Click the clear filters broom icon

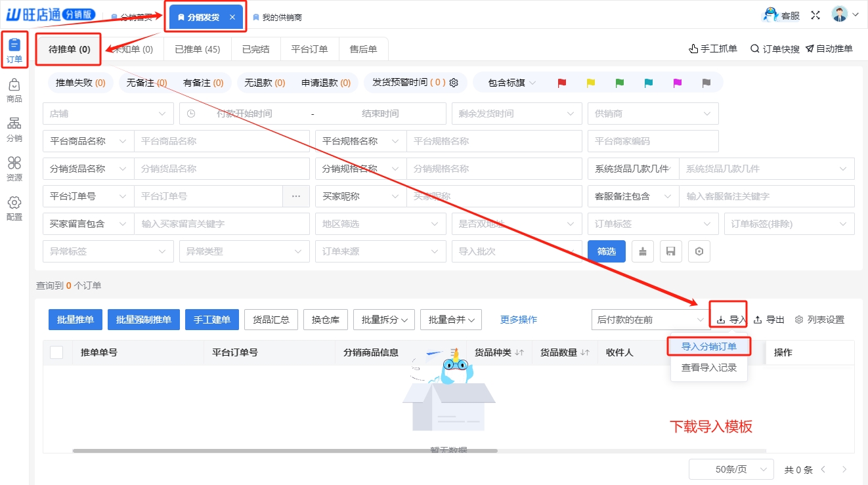[642, 251]
